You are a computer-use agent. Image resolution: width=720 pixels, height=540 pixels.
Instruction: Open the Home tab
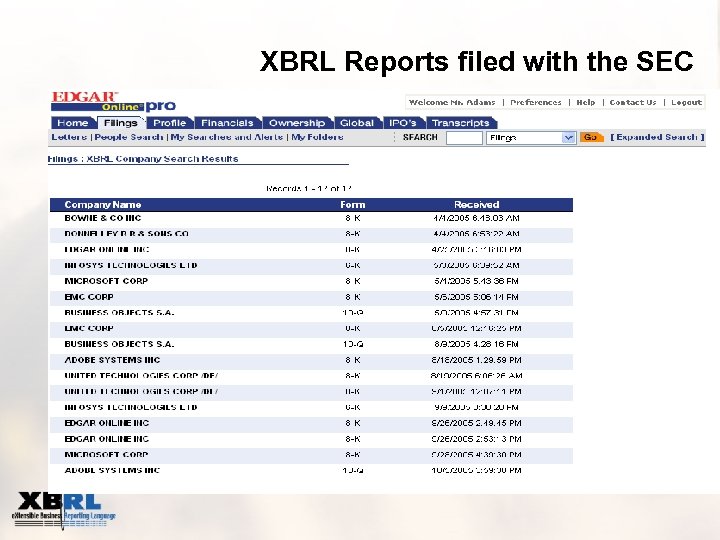click(73, 123)
